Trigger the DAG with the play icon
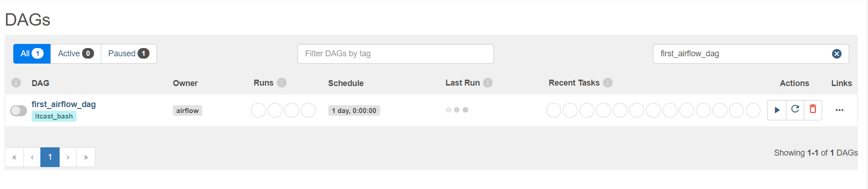The width and height of the screenshot is (868, 189). [x=777, y=110]
